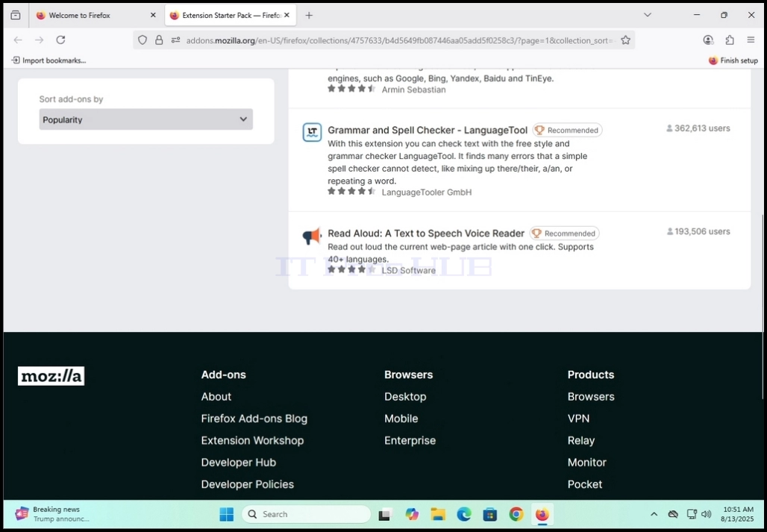
Task: Click the Firefox taskbar icon
Action: 542,514
